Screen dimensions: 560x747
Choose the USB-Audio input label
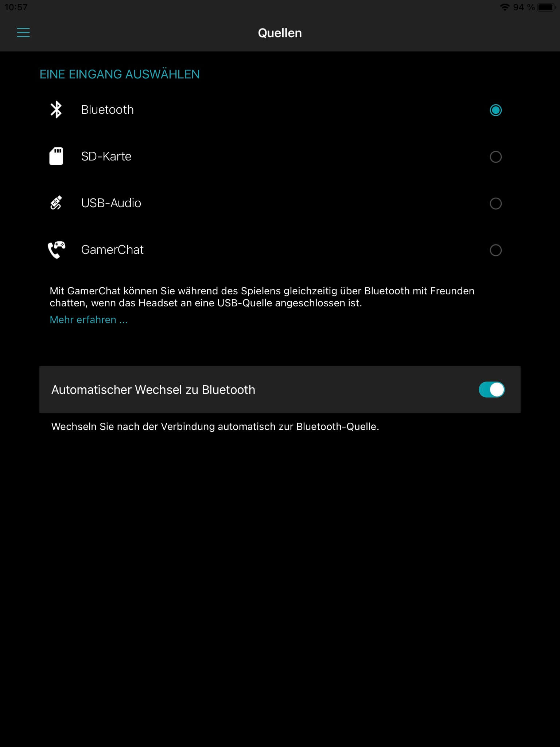(111, 203)
